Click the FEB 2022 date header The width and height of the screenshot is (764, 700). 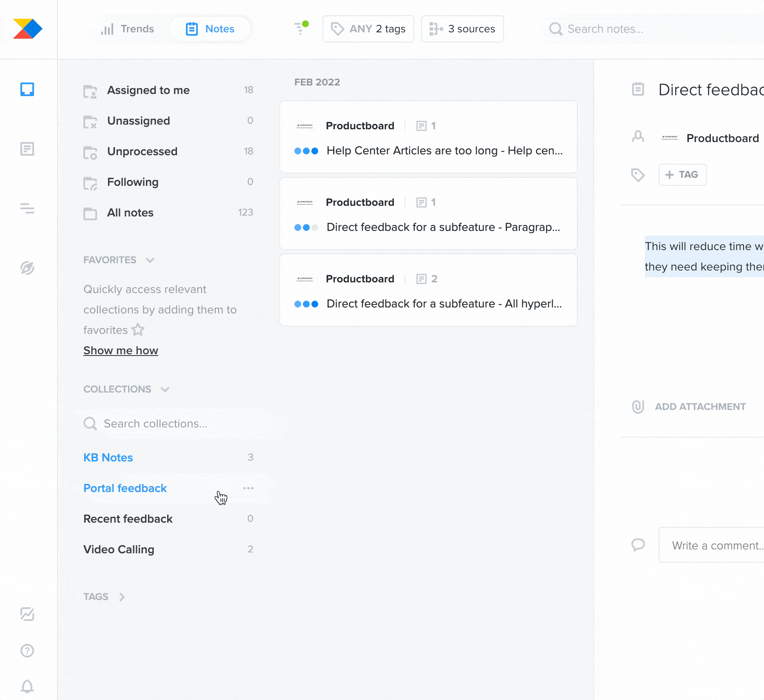317,82
